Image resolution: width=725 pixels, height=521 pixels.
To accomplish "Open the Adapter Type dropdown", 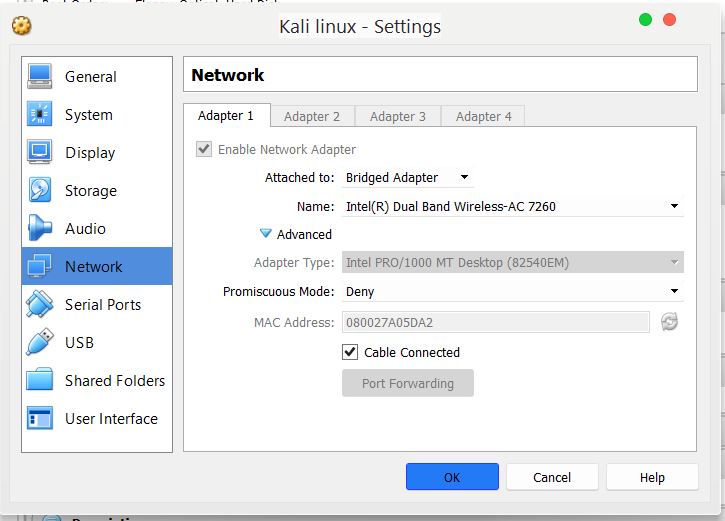I will tap(513, 263).
